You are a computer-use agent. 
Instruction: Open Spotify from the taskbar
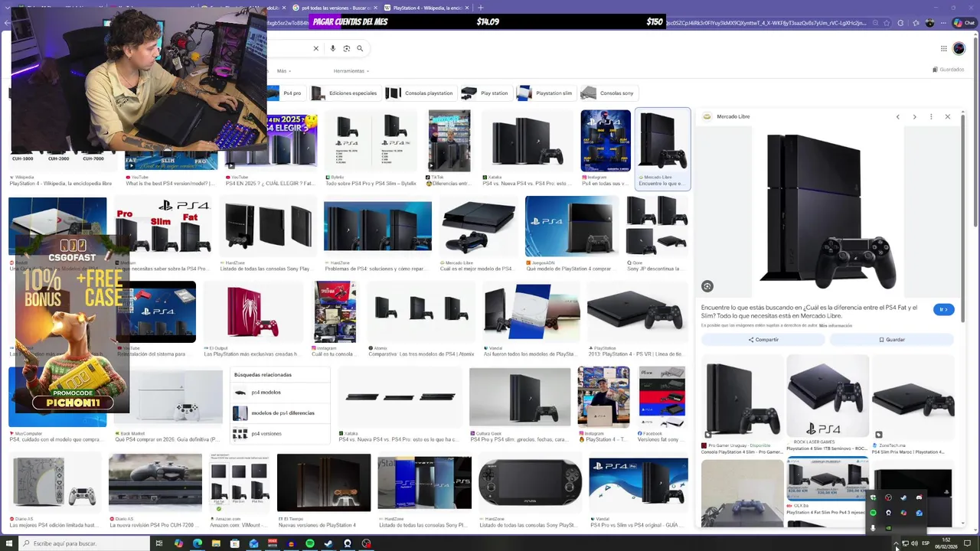pos(309,543)
